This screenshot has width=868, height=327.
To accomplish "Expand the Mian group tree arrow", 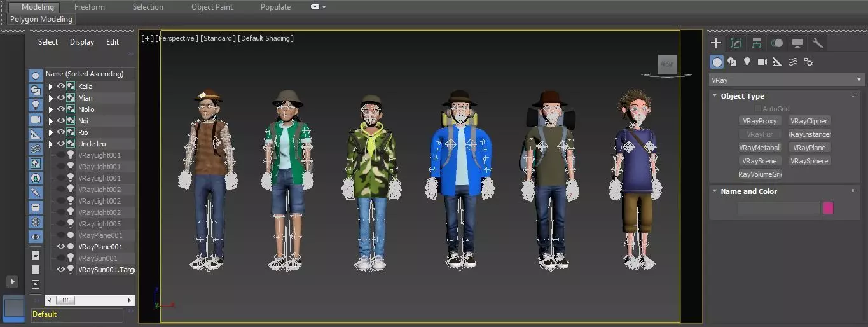I will point(51,98).
